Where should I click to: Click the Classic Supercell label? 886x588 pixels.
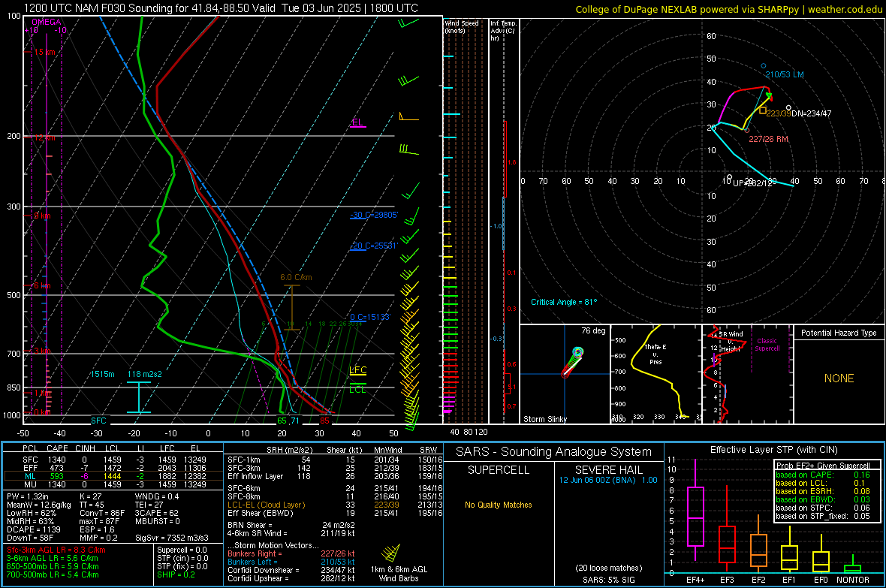(x=767, y=345)
